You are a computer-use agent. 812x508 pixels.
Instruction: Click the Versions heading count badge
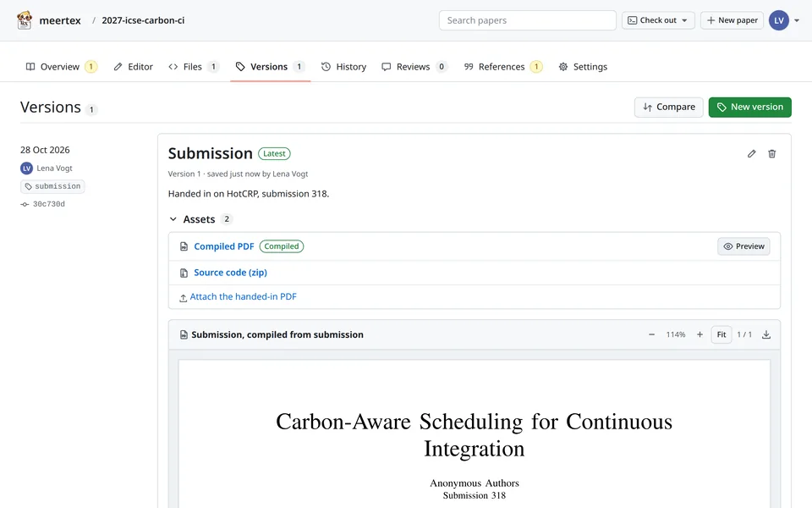pyautogui.click(x=91, y=109)
